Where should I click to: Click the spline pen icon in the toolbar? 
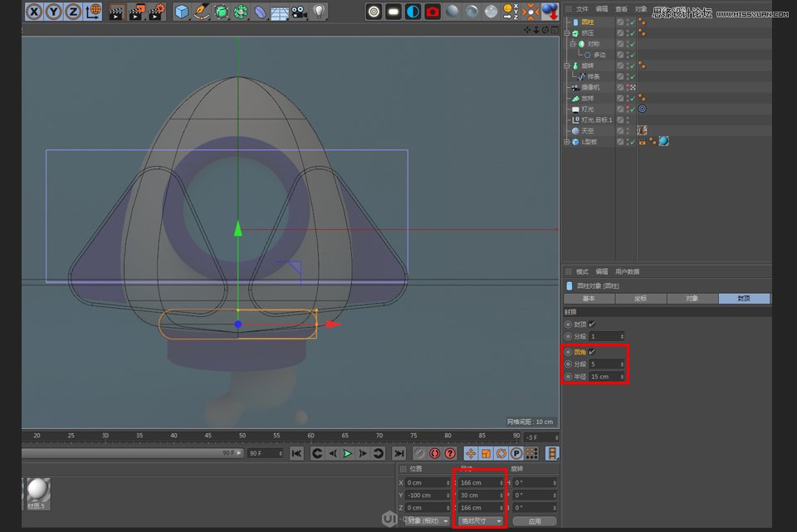click(203, 12)
